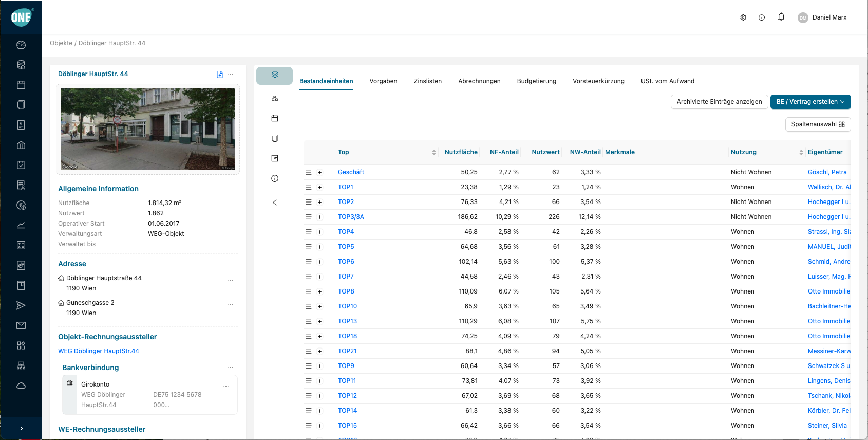This screenshot has height=440, width=868.
Task: Click the street view photo of the building
Action: (x=148, y=129)
